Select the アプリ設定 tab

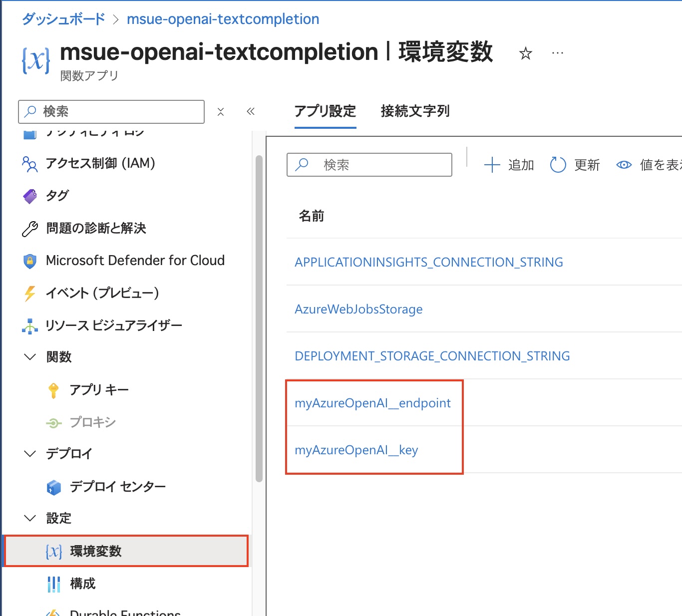[x=325, y=111]
